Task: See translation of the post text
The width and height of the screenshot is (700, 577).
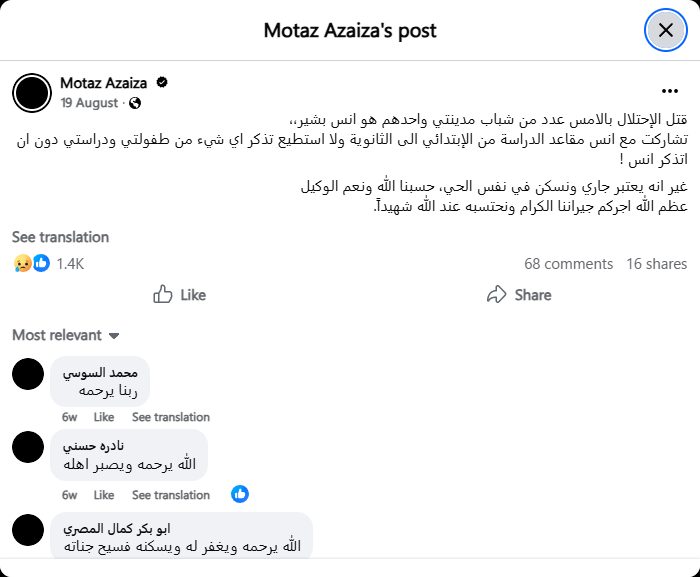Action: pyautogui.click(x=60, y=237)
